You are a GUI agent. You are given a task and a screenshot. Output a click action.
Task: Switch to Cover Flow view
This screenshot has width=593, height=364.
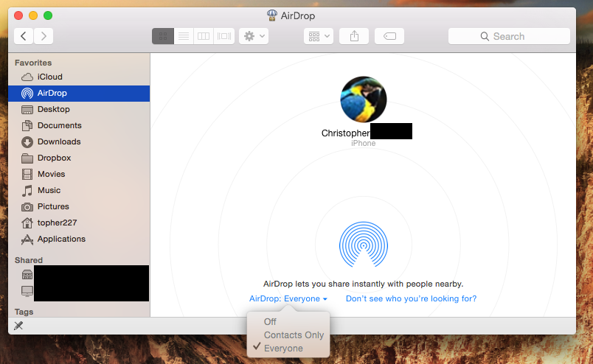click(x=224, y=36)
